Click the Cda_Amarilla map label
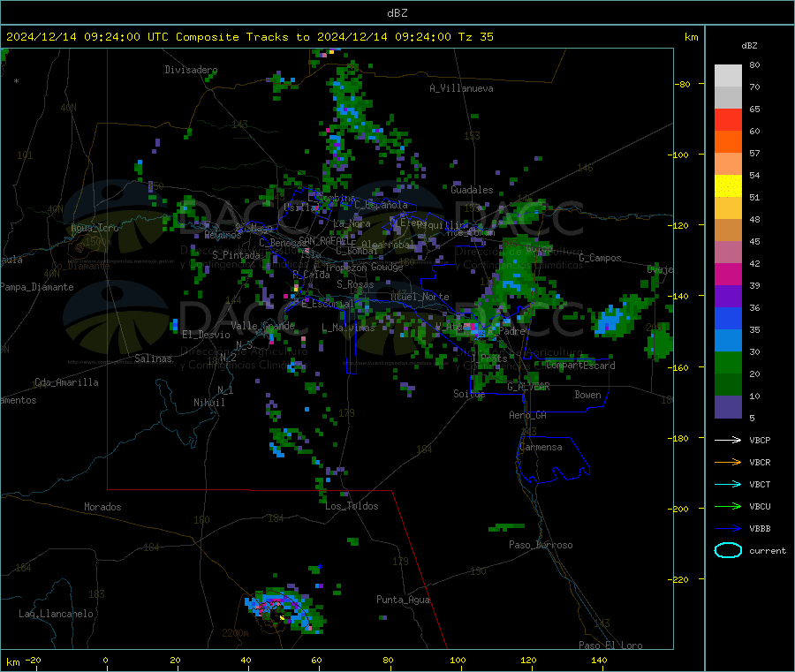The width and height of the screenshot is (795, 672). [x=66, y=382]
